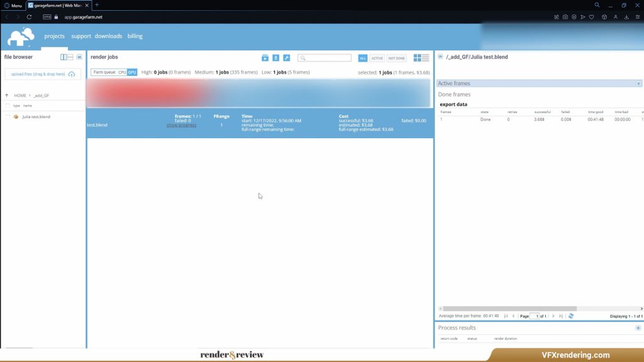The image size is (644, 362).
Task: Click the job settings wrench icon
Action: pos(286,58)
